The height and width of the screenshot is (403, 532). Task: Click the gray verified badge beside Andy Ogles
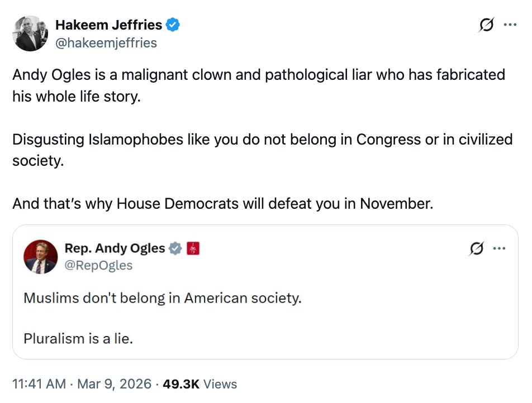[175, 248]
